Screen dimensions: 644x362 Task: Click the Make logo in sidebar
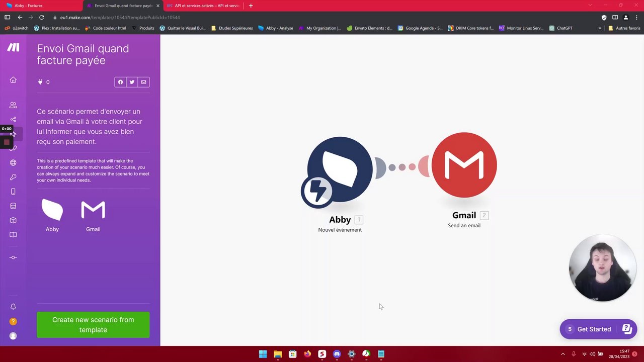pyautogui.click(x=13, y=47)
